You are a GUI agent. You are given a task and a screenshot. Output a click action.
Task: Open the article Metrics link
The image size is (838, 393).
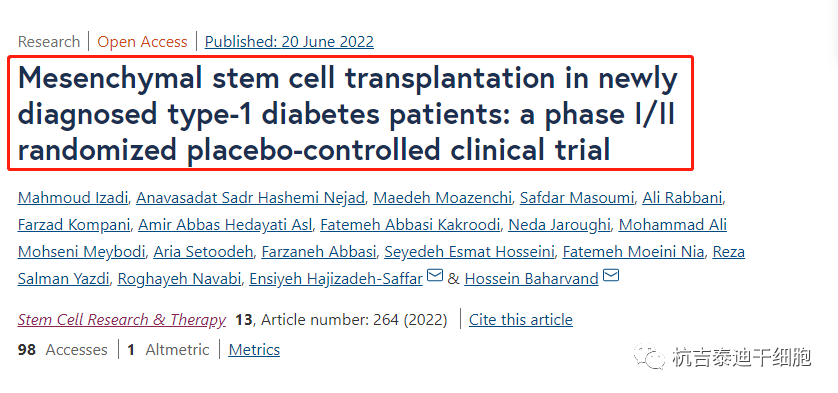[254, 350]
